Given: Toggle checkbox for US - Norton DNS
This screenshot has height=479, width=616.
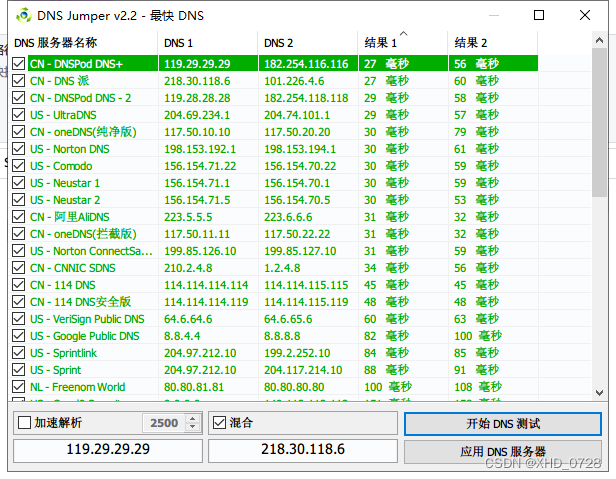Looking at the screenshot, I should 18,149.
